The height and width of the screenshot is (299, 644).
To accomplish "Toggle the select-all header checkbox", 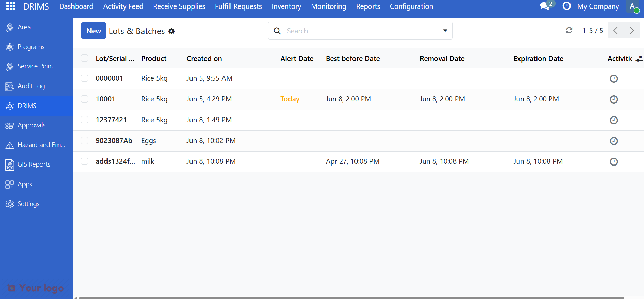I will pos(85,58).
